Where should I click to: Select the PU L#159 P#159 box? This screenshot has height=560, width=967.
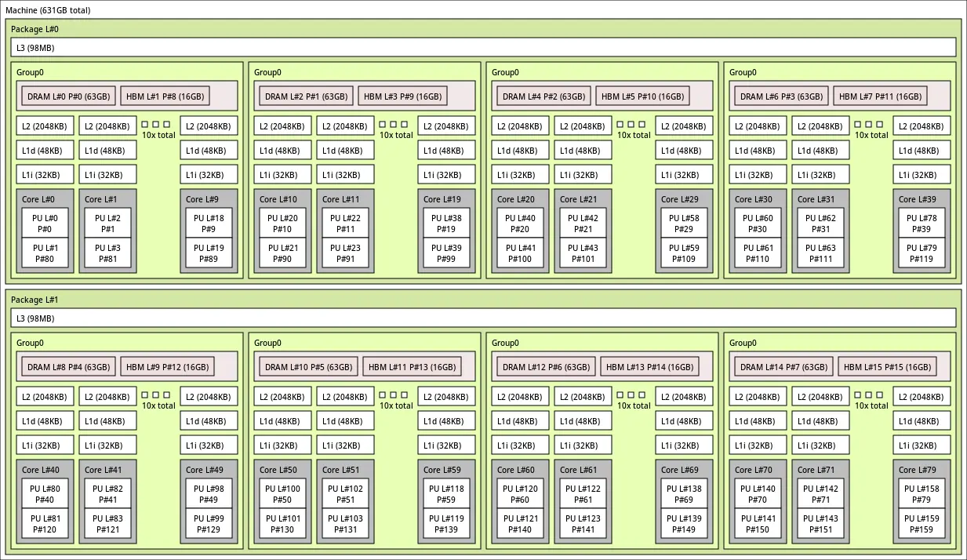click(x=922, y=523)
